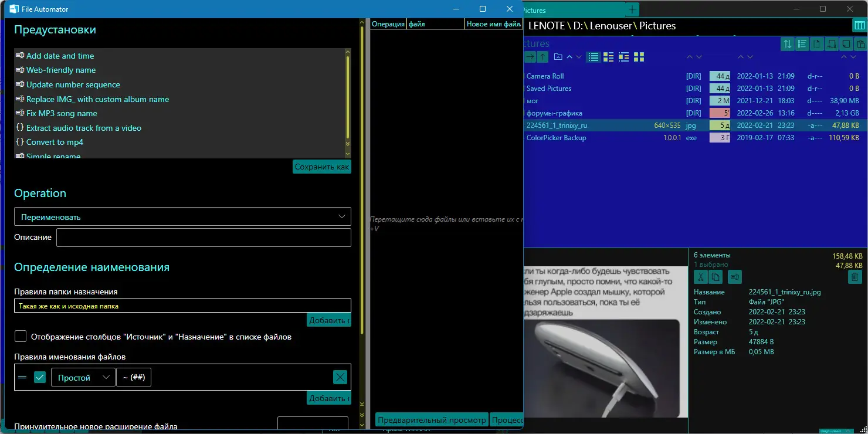Viewport: 868px width, 434px height.
Task: Click the picture folder icon near view buttons
Action: tap(558, 57)
